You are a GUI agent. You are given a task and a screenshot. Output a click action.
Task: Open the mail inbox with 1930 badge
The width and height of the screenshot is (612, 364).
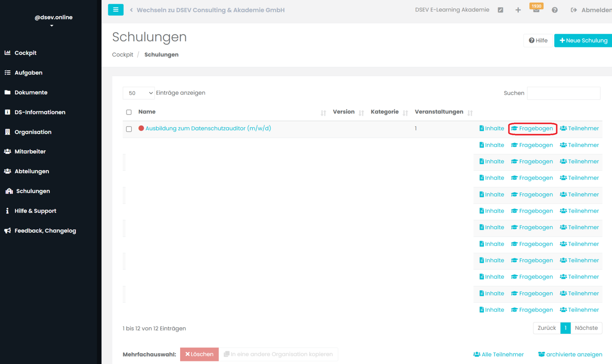(x=536, y=10)
